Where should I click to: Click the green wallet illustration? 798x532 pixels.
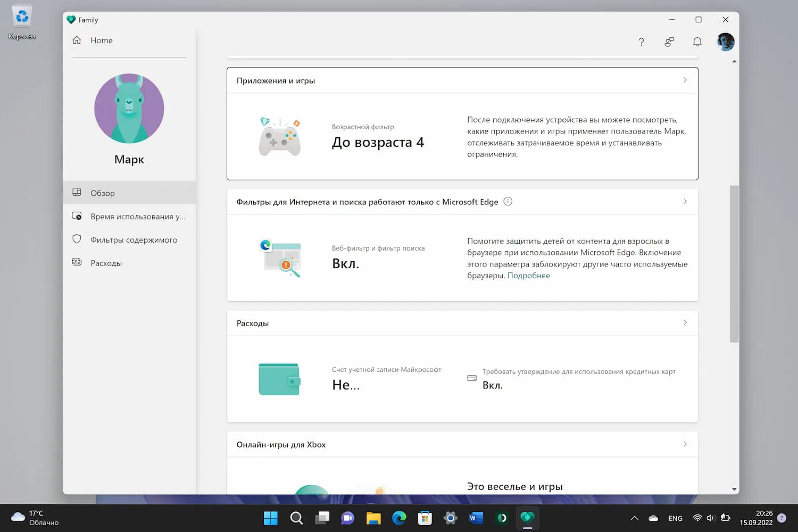280,379
